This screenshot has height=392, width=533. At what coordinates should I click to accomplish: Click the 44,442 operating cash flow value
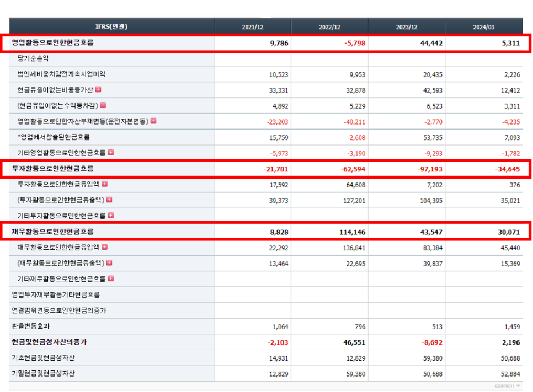[431, 43]
